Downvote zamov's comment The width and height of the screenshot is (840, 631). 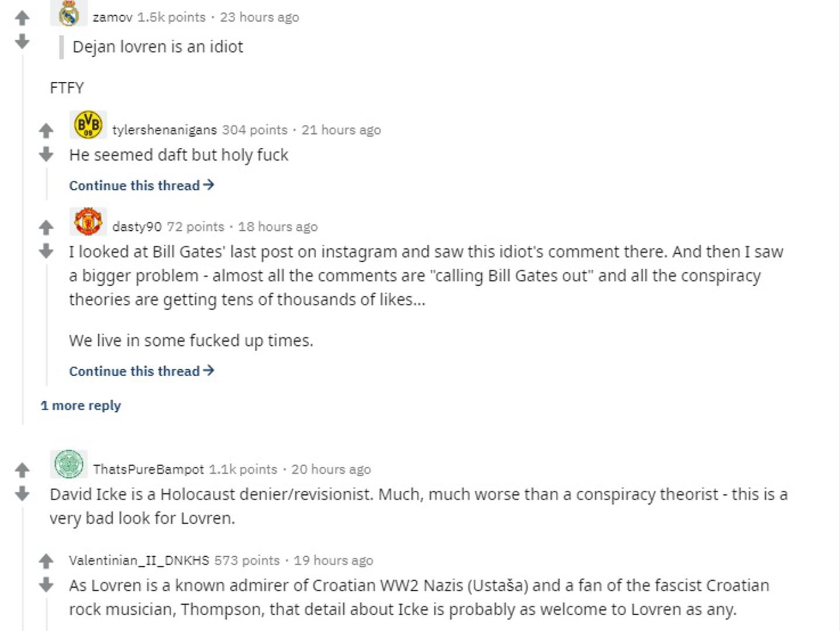(22, 41)
